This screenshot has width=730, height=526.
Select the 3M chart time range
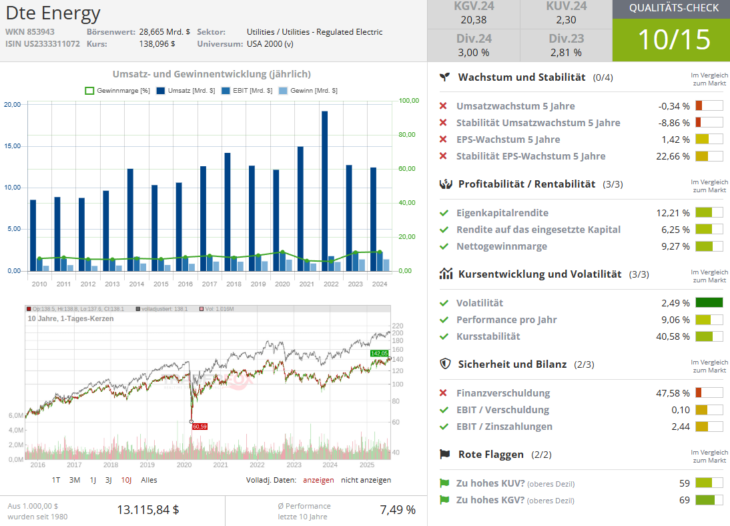point(74,480)
